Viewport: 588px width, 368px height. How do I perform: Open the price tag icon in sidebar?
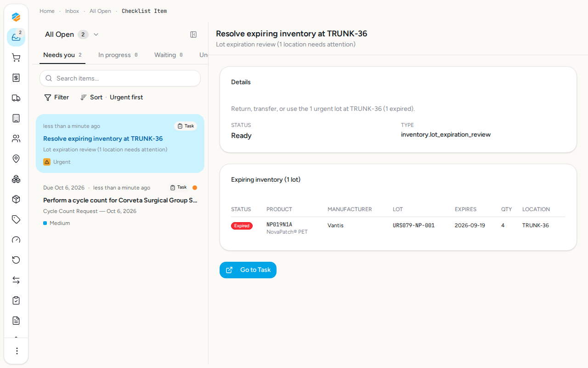[x=16, y=219]
